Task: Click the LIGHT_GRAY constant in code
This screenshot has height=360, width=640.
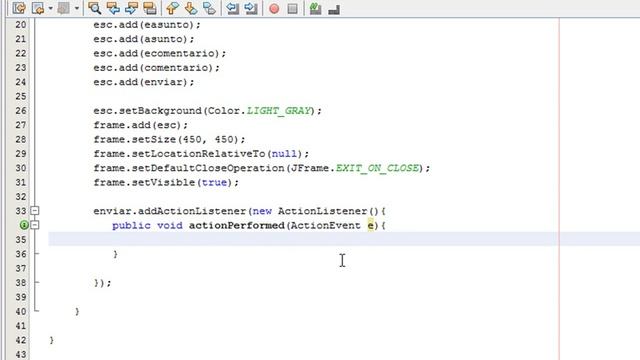Action: (279, 111)
